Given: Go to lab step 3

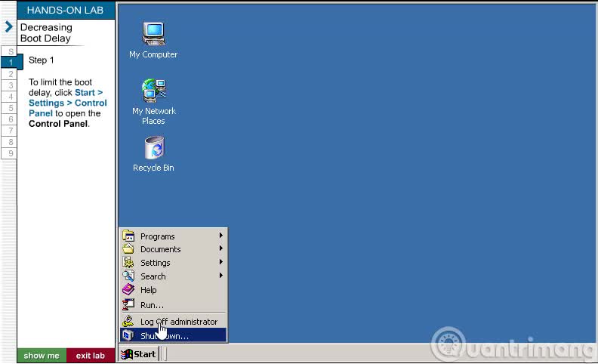Looking at the screenshot, I should tap(11, 85).
